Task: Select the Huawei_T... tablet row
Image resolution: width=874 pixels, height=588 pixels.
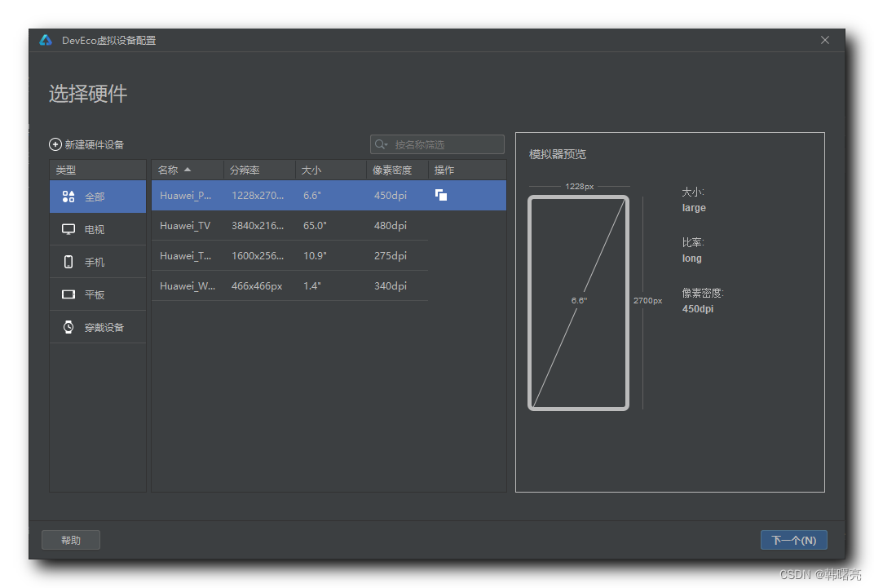Action: click(x=290, y=255)
